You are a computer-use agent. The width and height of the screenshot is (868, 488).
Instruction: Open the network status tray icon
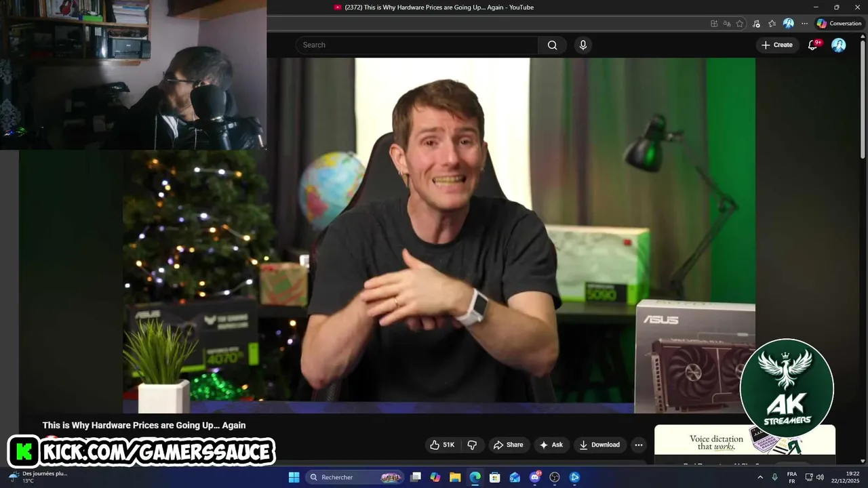click(x=809, y=477)
